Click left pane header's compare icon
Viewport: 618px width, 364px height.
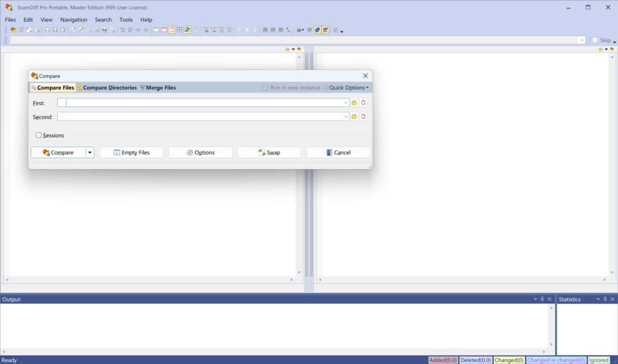(299, 49)
